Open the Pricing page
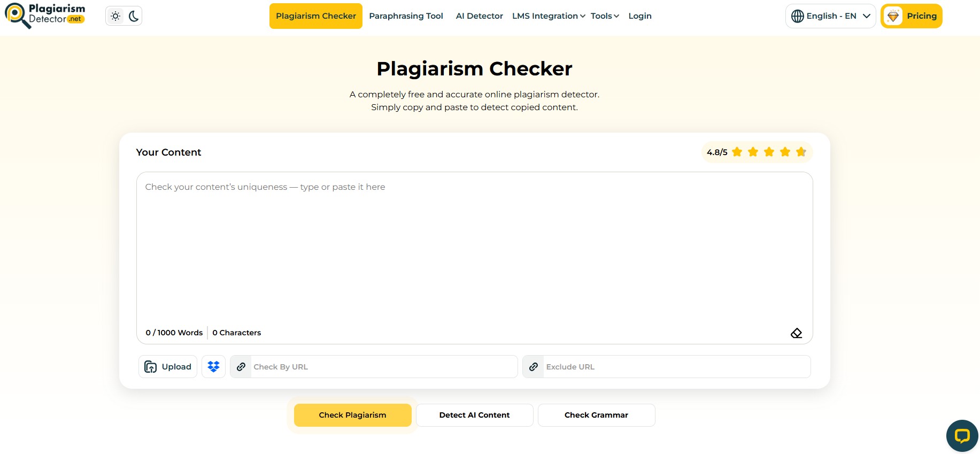 (x=912, y=16)
